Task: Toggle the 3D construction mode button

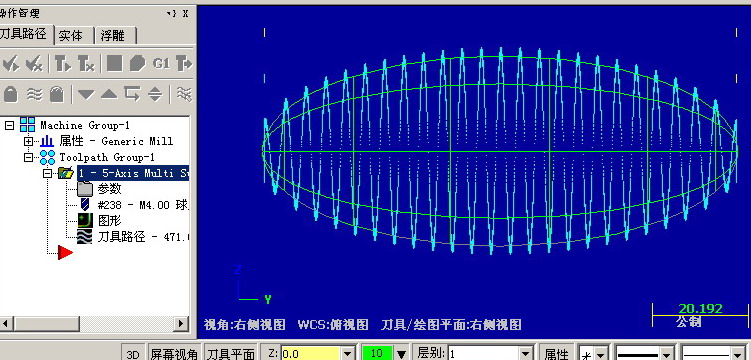Action: (x=133, y=354)
